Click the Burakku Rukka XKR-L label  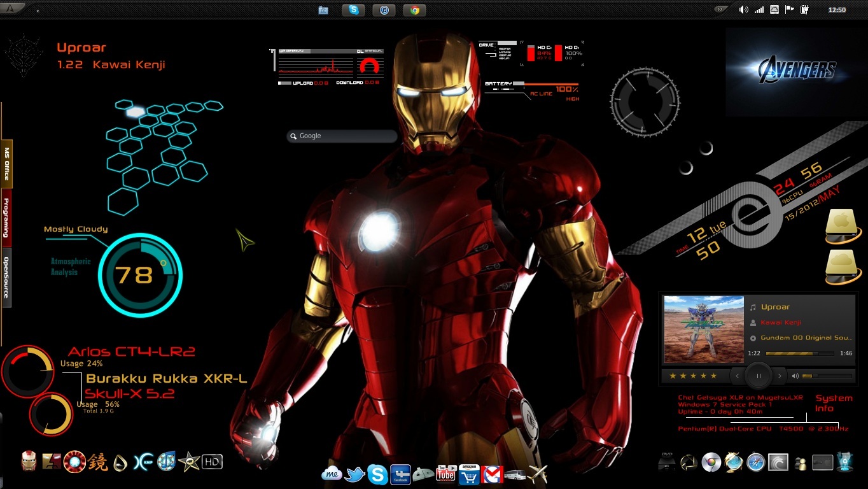[167, 378]
